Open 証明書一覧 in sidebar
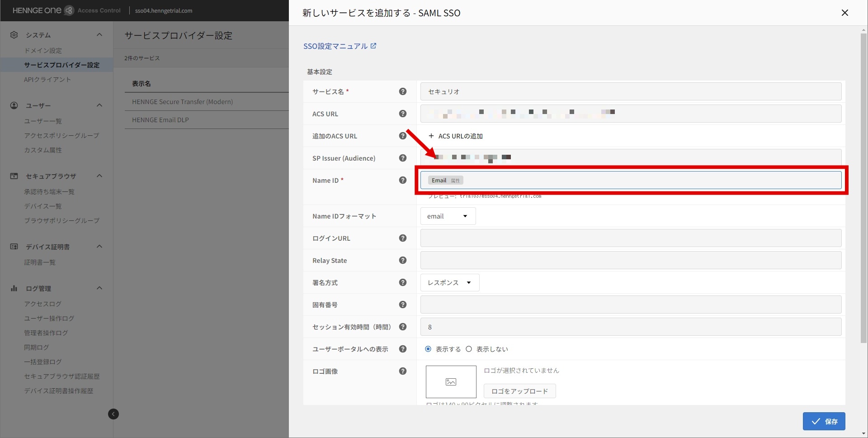 pos(40,262)
